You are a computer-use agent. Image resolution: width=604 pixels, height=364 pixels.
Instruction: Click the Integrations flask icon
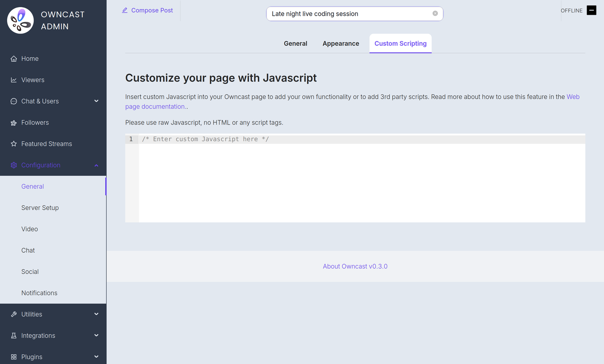[14, 336]
